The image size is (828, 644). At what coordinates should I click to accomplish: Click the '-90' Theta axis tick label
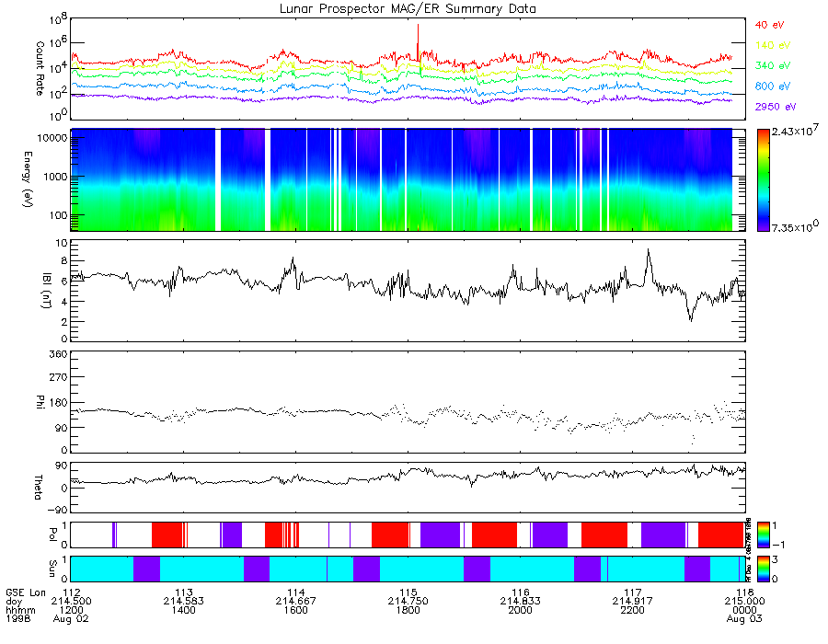[58, 510]
